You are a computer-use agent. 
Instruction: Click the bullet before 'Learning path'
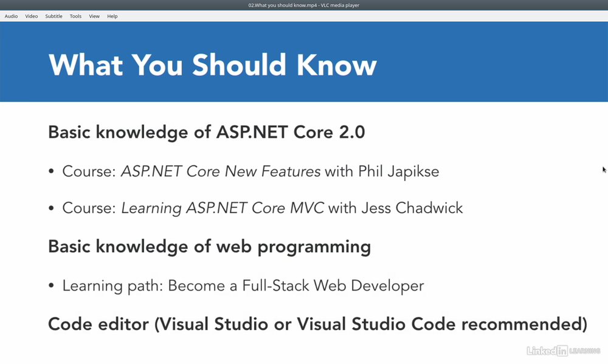point(52,286)
